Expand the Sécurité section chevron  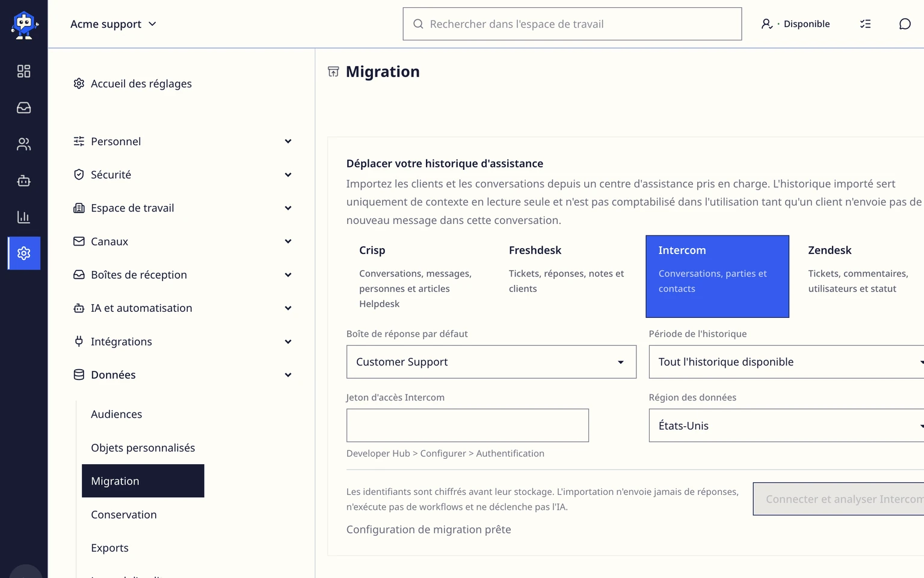click(x=288, y=175)
